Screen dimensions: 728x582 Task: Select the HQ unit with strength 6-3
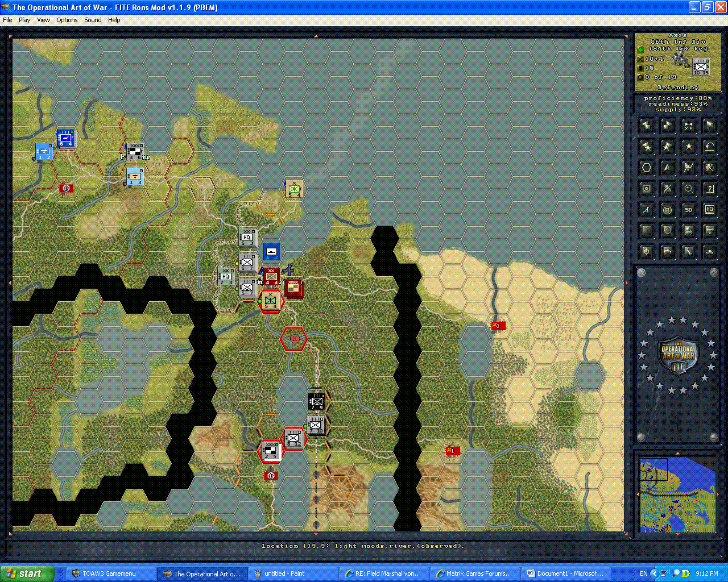(247, 238)
